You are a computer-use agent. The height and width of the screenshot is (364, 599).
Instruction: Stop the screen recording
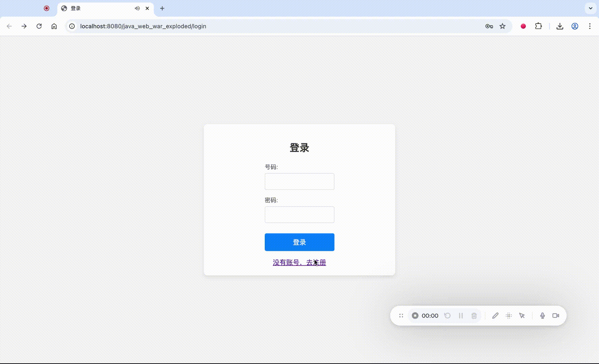[x=415, y=315]
